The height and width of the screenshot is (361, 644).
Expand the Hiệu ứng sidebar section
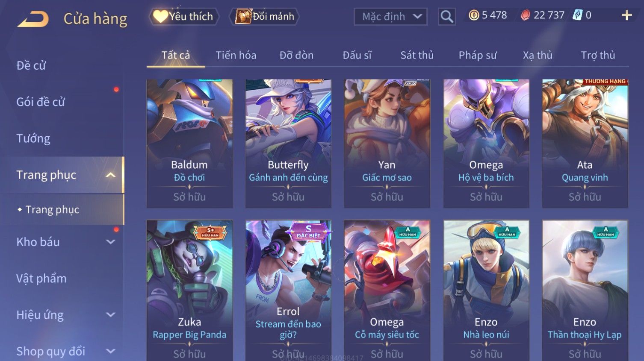click(111, 315)
